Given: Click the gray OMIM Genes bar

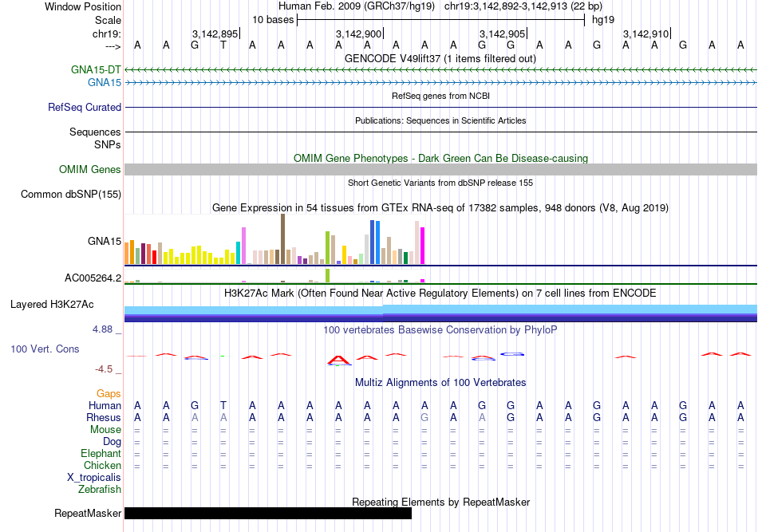Looking at the screenshot, I should [441, 170].
